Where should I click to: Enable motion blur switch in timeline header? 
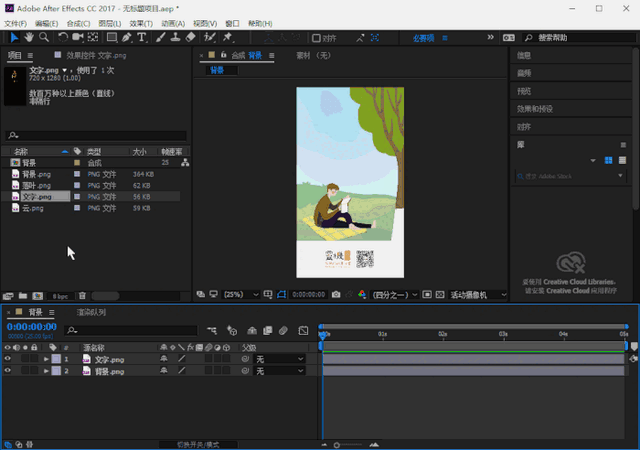coord(283,330)
